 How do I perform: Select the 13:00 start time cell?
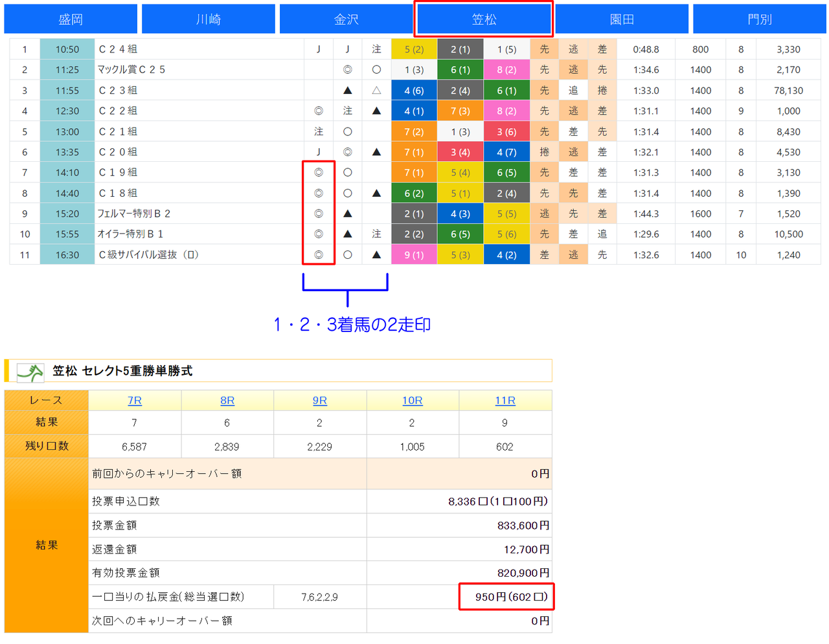pos(67,131)
